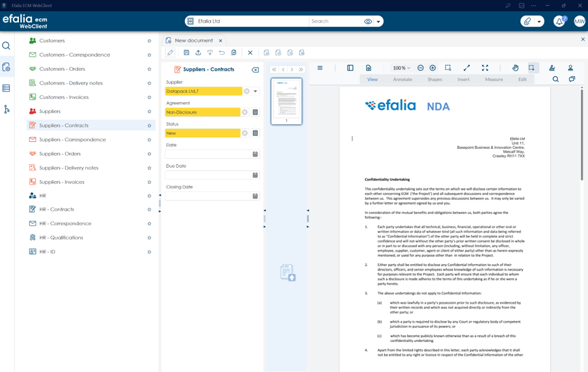Click the X cancel icon in document toolbar

[x=250, y=53]
